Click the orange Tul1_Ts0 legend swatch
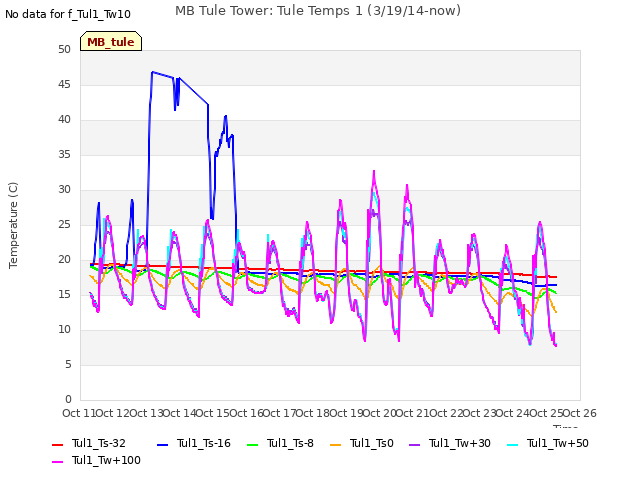Screen dimensions: 640x480 point(336,444)
